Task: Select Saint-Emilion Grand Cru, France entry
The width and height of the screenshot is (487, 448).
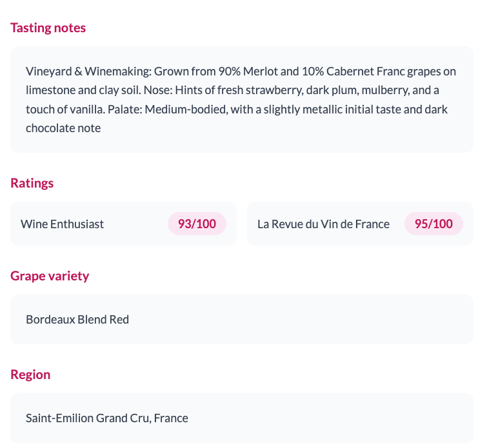Action: point(107,418)
